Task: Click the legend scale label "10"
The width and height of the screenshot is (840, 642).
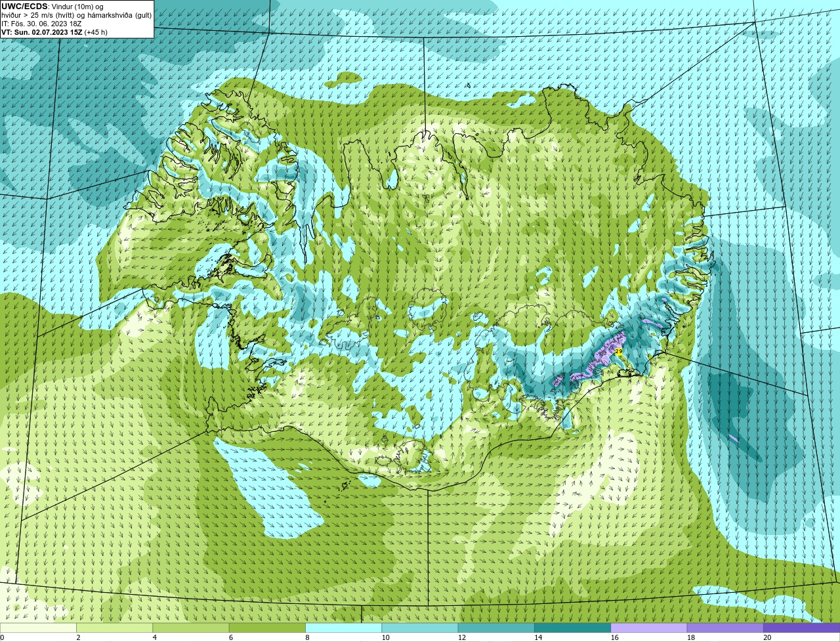Action: [x=385, y=637]
